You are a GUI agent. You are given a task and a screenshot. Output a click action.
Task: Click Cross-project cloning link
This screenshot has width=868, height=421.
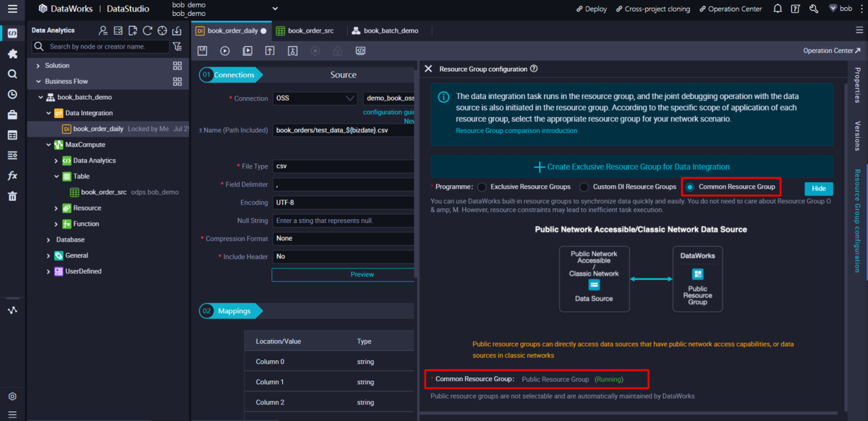coord(652,9)
